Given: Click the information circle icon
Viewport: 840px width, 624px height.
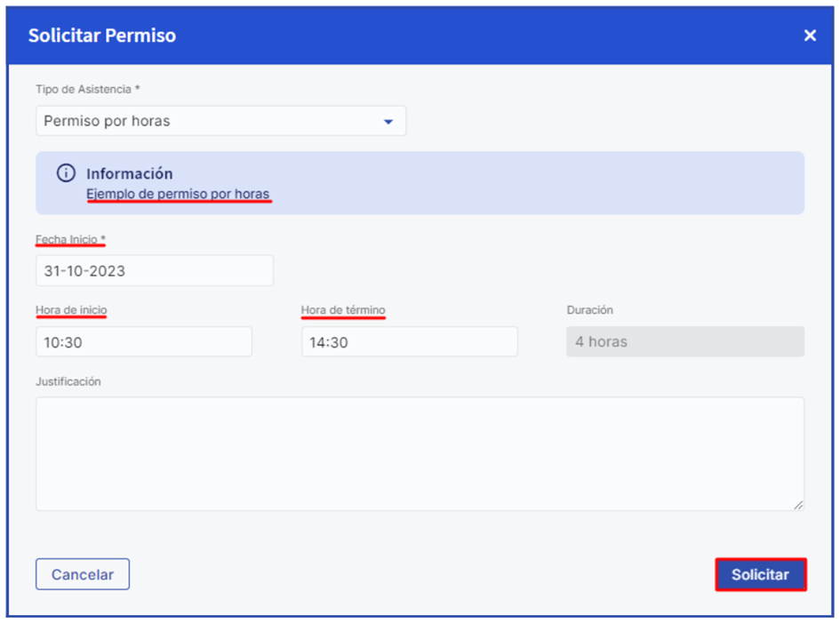Looking at the screenshot, I should [66, 173].
